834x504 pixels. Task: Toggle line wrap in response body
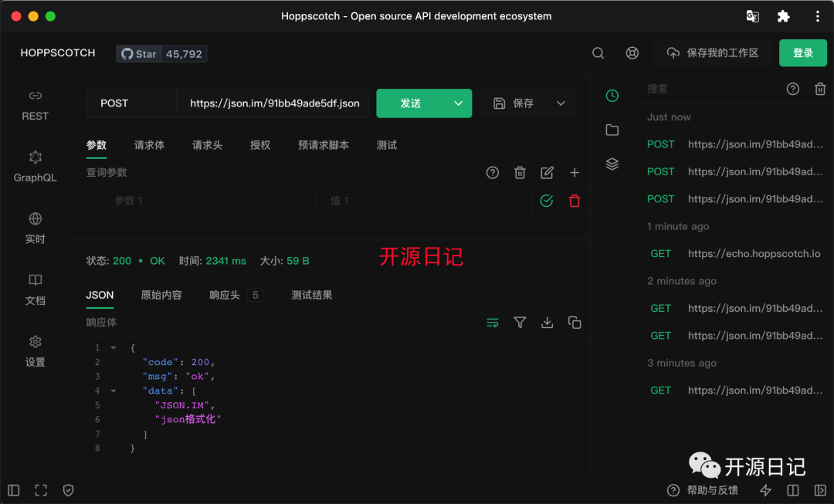click(x=493, y=322)
